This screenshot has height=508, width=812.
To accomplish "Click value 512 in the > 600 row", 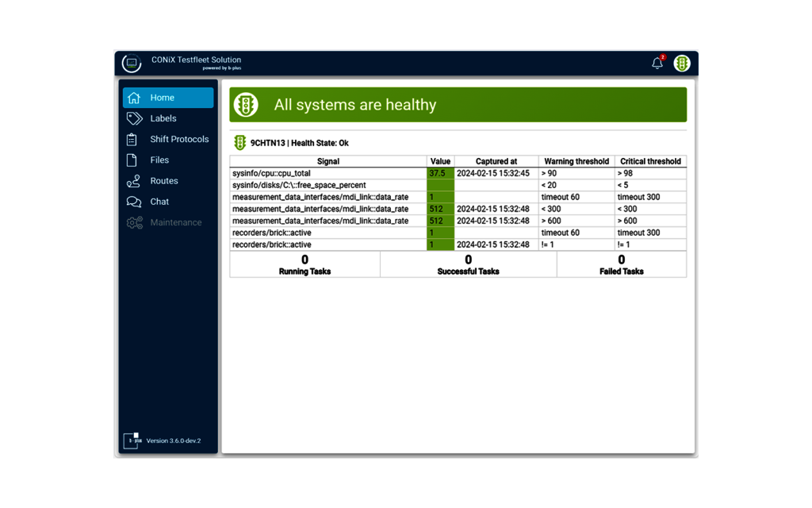I will click(x=440, y=221).
